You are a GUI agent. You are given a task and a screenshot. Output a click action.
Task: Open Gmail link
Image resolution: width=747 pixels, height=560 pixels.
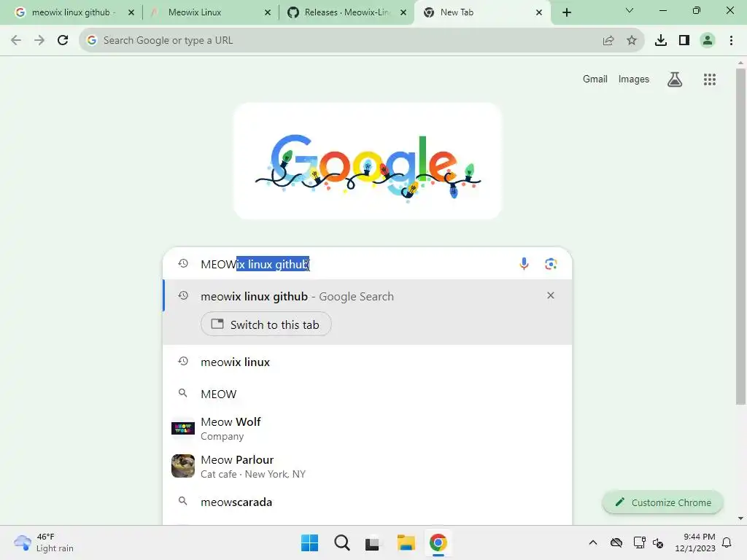595,79
